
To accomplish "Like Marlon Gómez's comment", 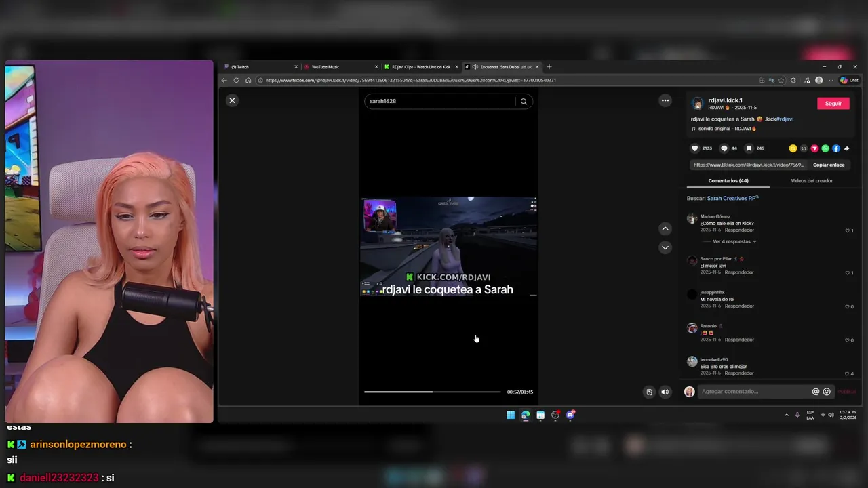I will click(x=848, y=230).
